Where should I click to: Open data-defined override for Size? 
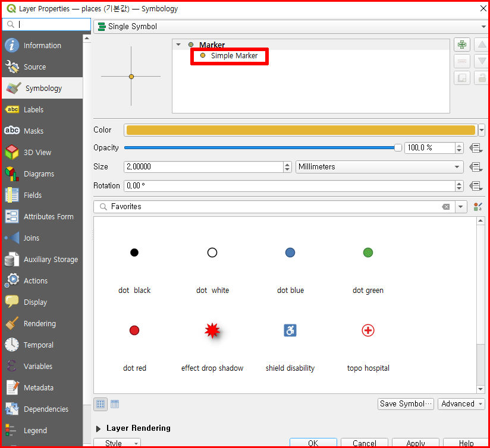pos(476,167)
